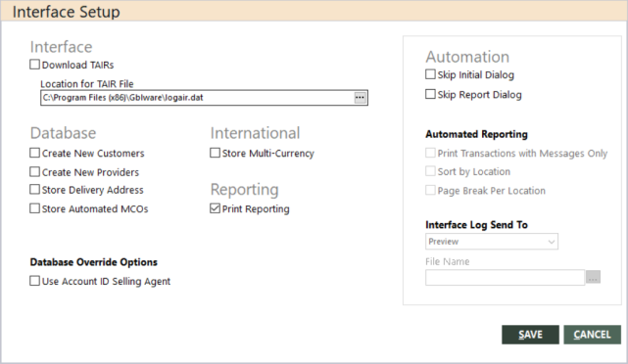Open browse button for TAIR file location
Screen dimensions: 628x364
(x=361, y=98)
